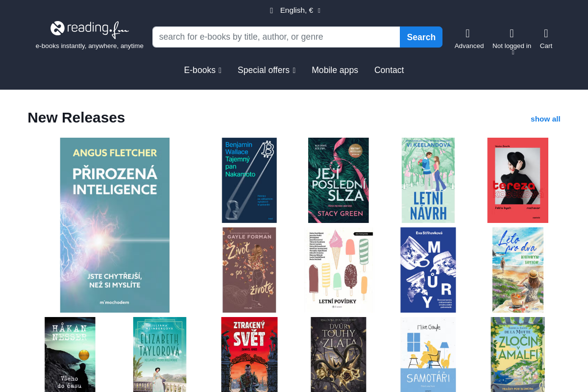
Task: Click the blue Search button
Action: click(x=421, y=37)
